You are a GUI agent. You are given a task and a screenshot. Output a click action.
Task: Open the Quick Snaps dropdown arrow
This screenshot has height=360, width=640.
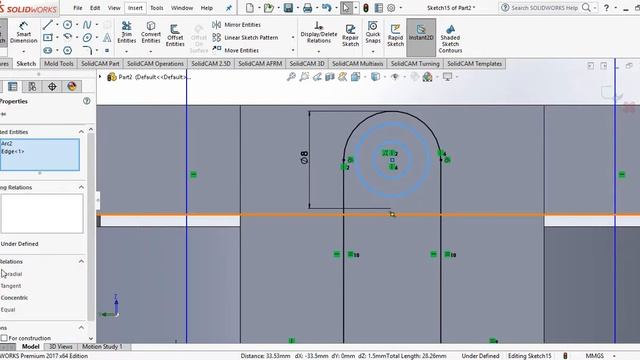373,51
